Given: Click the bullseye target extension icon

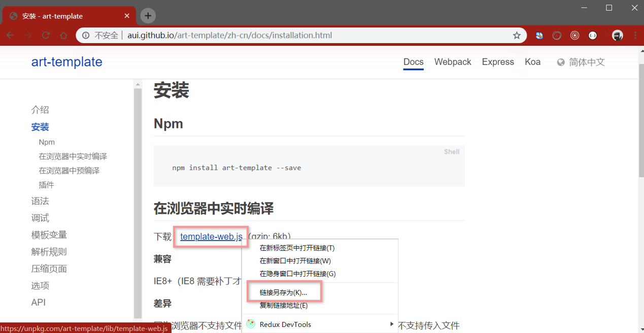Looking at the screenshot, I should [x=574, y=36].
